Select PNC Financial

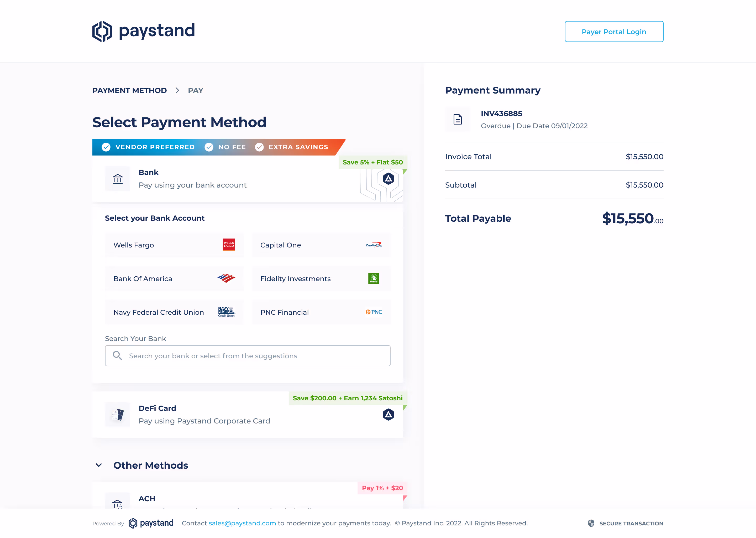pos(321,312)
